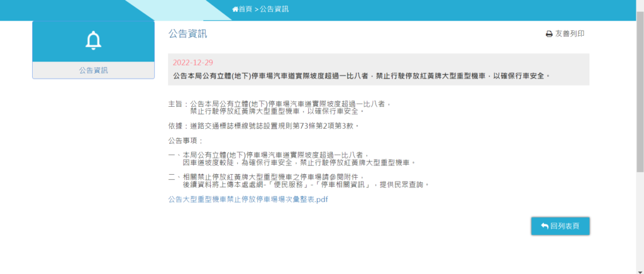The image size is (644, 274).
Task: Click the paragraph beginning 二、相關禁止停放
Action: point(299,181)
